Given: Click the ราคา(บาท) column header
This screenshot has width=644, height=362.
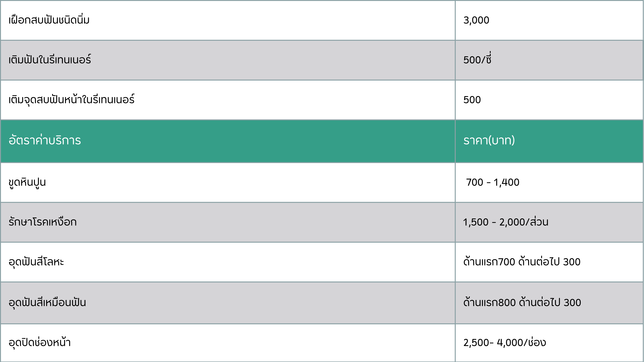Looking at the screenshot, I should (489, 140).
